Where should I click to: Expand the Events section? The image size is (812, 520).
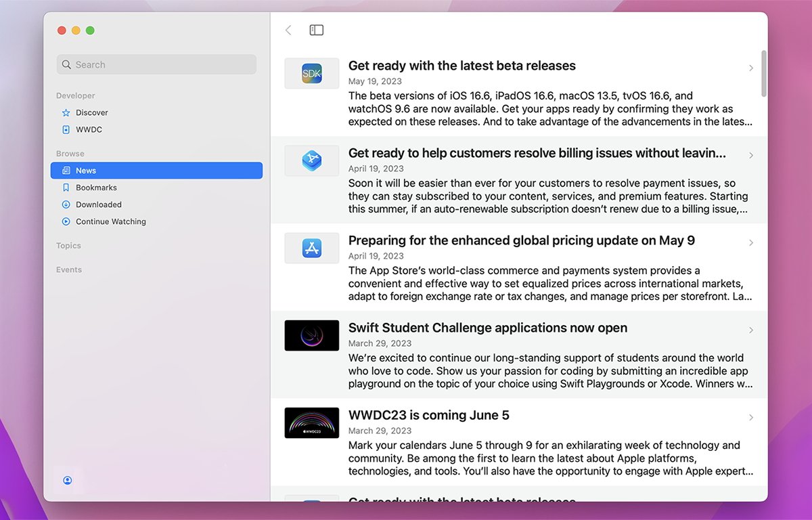click(x=69, y=269)
